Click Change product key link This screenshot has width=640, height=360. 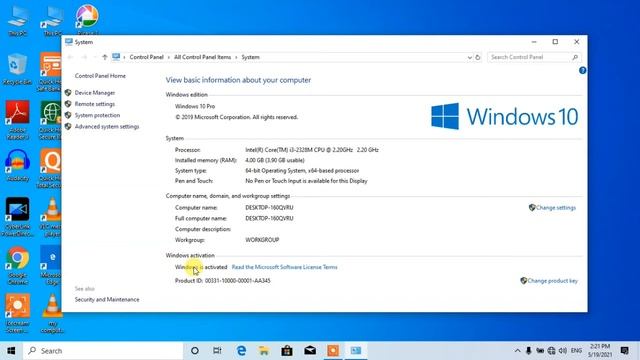click(x=552, y=281)
